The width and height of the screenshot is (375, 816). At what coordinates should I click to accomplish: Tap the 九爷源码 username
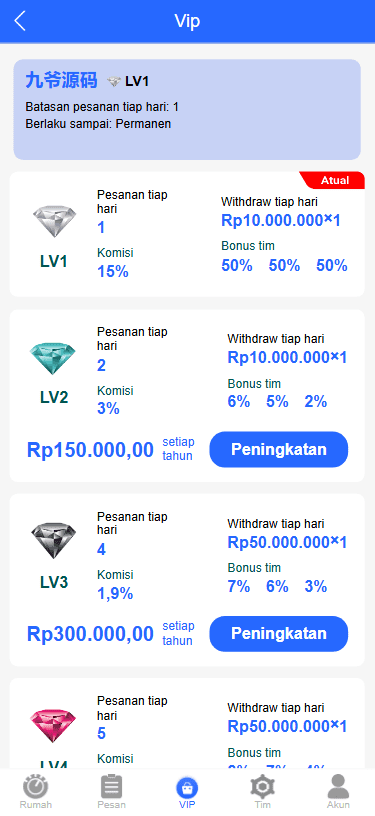[x=61, y=81]
